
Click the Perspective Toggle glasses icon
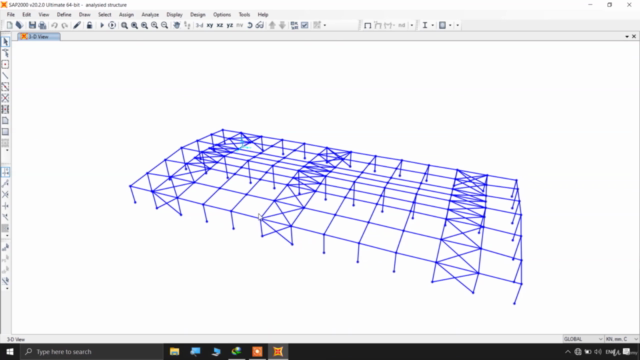coord(260,25)
